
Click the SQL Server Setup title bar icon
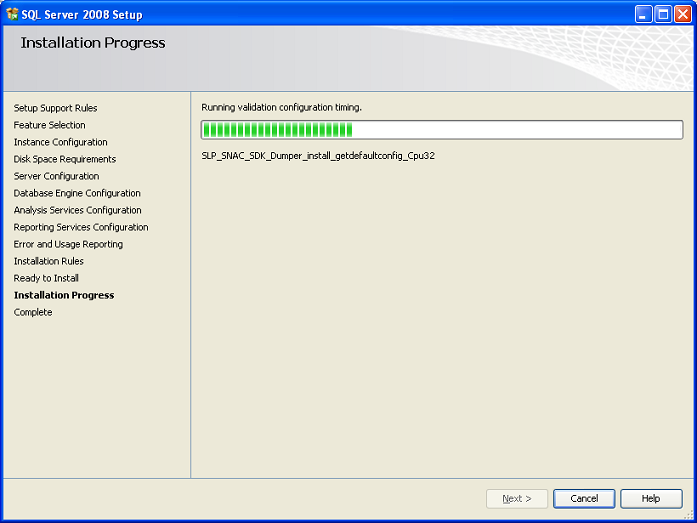point(12,14)
